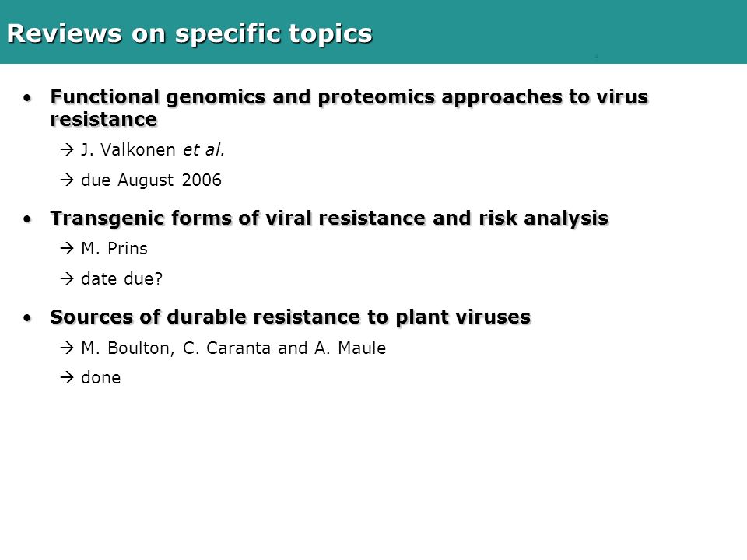Select the M. Prins author line

114,249
